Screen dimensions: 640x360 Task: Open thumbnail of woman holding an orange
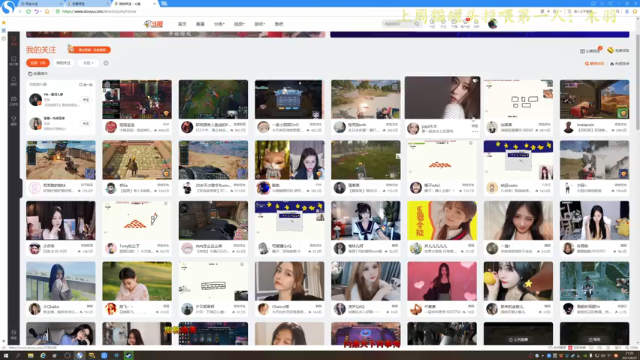[518, 281]
